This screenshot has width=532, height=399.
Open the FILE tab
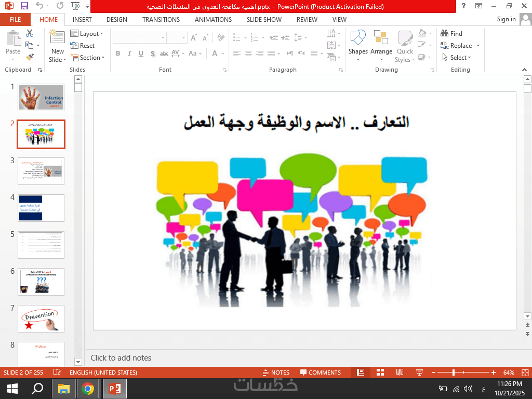[15, 19]
